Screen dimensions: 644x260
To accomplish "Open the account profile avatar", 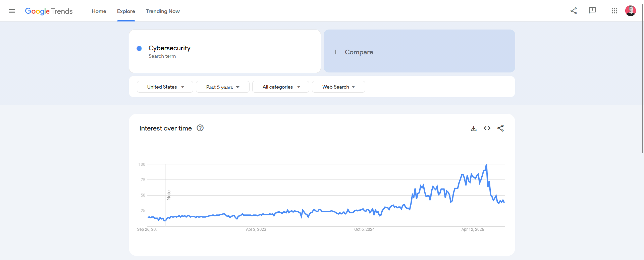I will (630, 11).
